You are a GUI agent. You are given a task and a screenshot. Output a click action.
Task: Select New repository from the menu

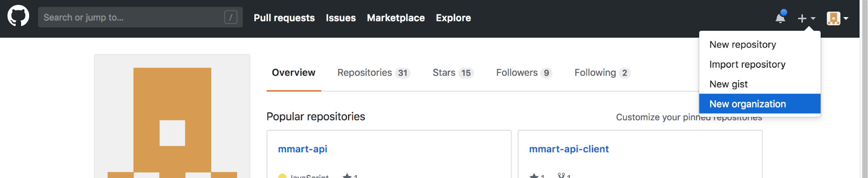coord(743,45)
